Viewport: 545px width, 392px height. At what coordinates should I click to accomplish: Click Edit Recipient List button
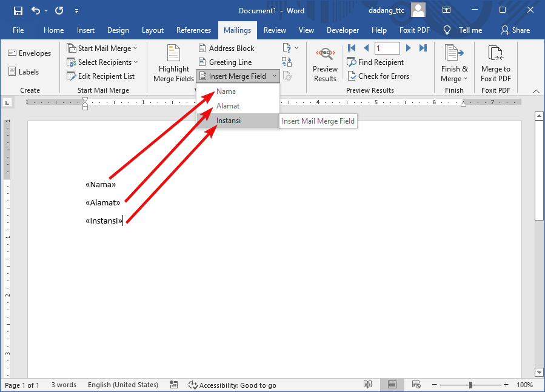[101, 76]
